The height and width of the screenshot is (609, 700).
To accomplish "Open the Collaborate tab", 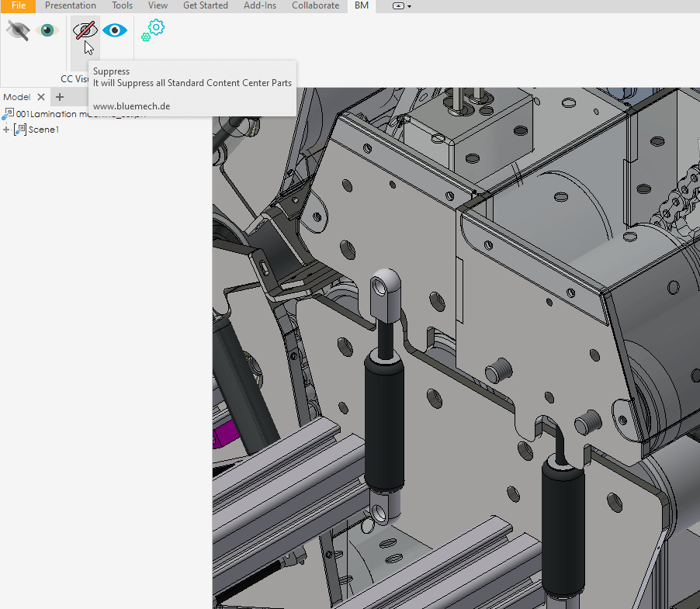I will point(315,5).
